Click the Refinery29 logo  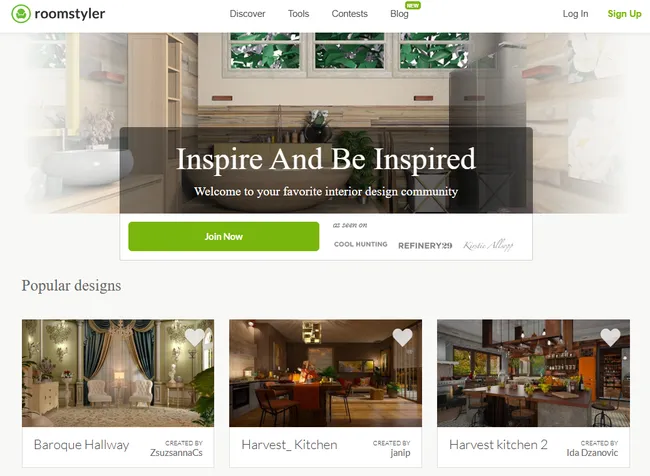pos(425,246)
